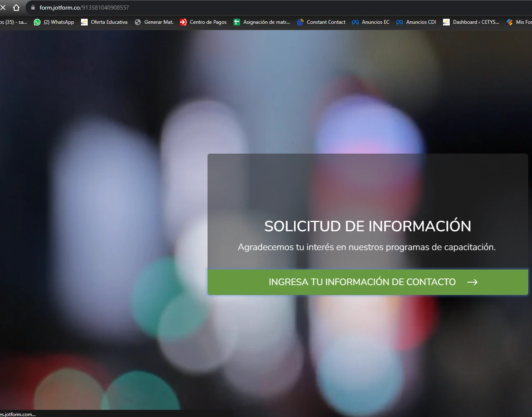Open the Generar Mat. bookmark

point(154,22)
